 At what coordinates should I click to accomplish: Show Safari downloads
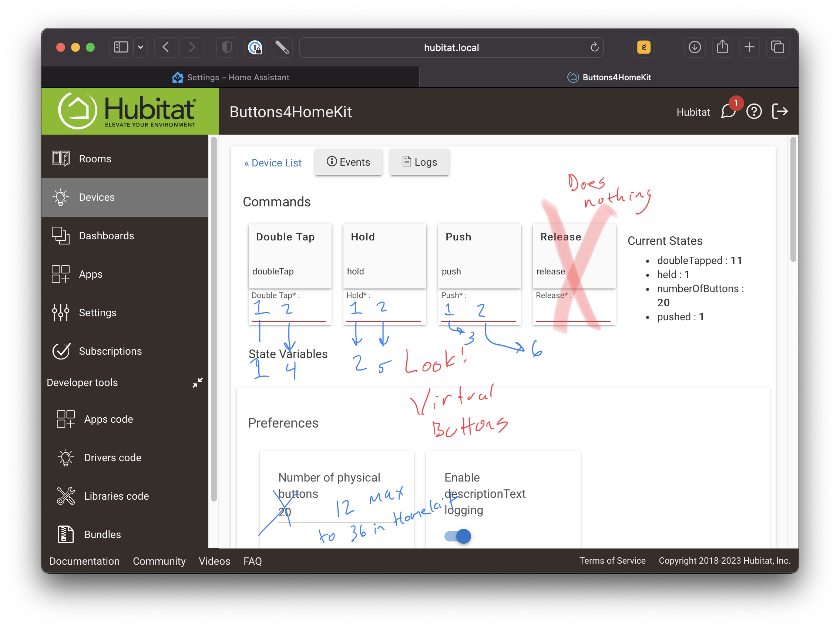[x=695, y=47]
